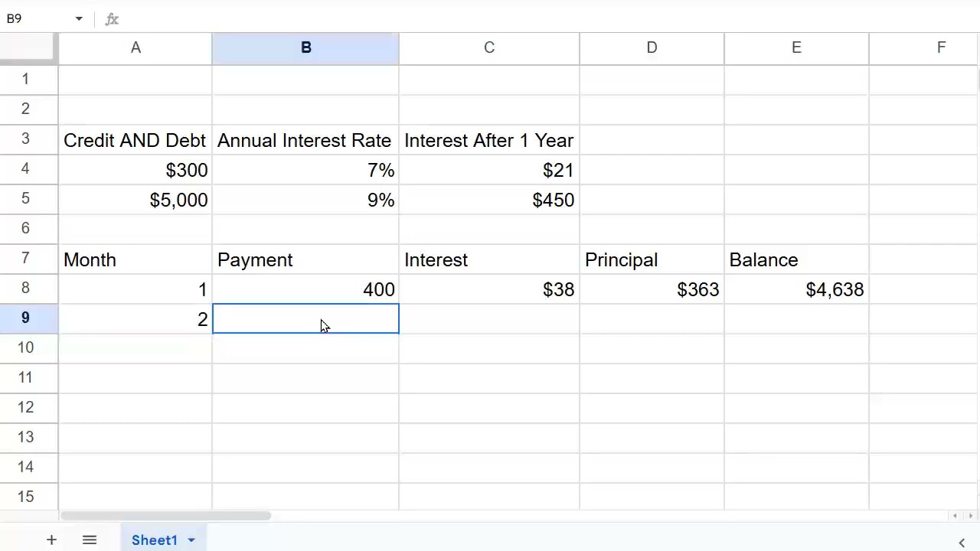Expand the Name Box dropdown arrow
The height and width of the screenshot is (551, 980).
pos(78,19)
